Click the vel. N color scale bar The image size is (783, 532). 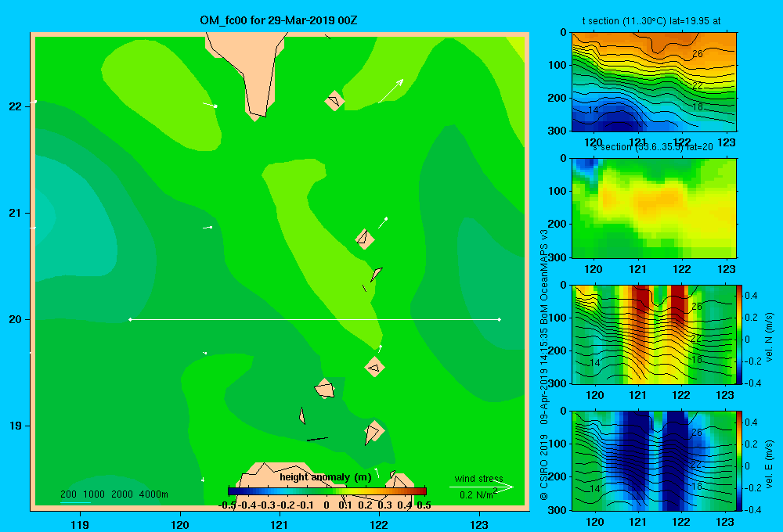tap(739, 334)
